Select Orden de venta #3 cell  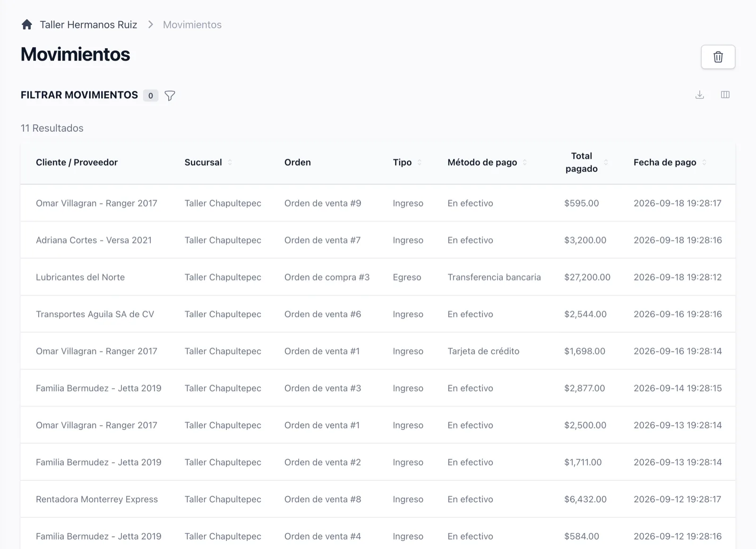point(323,388)
